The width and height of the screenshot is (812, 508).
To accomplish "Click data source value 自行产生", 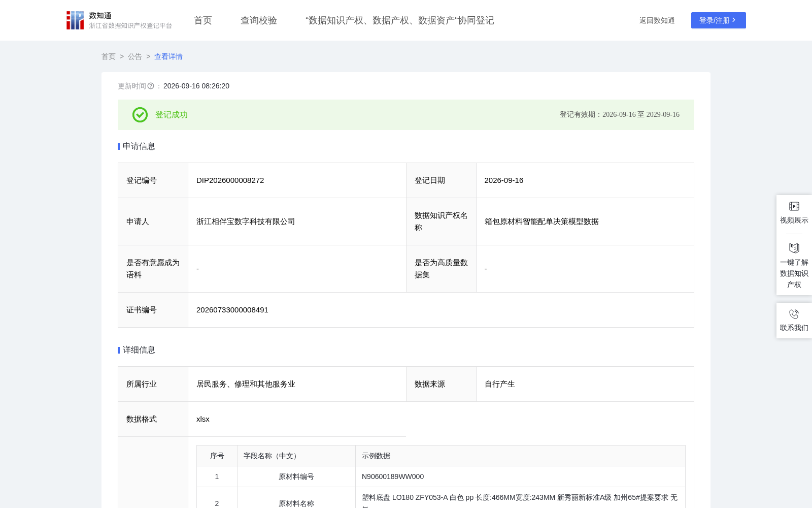I will [x=500, y=384].
